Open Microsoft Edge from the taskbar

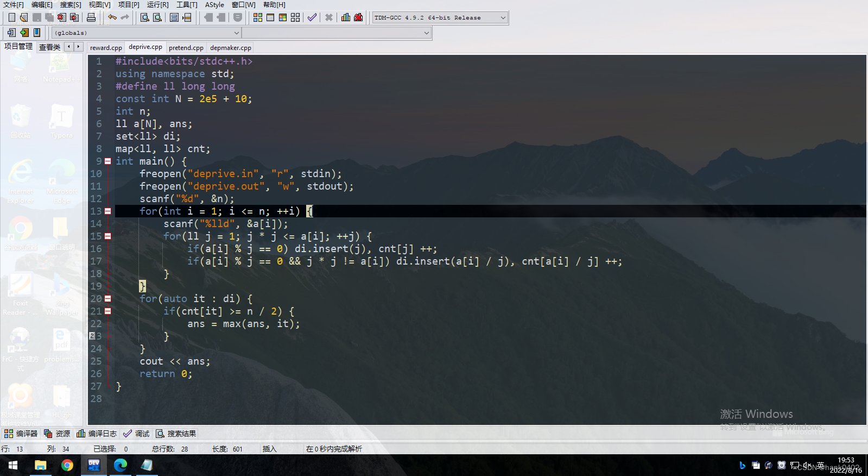click(121, 465)
